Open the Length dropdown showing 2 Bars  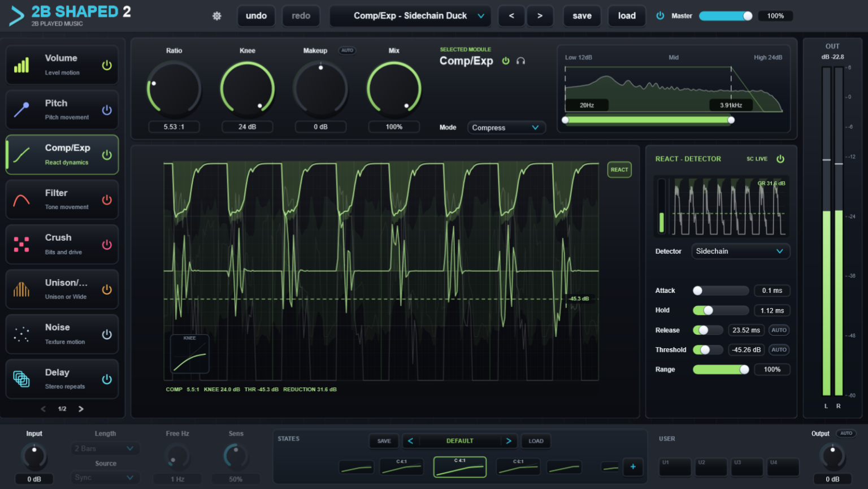coord(105,448)
